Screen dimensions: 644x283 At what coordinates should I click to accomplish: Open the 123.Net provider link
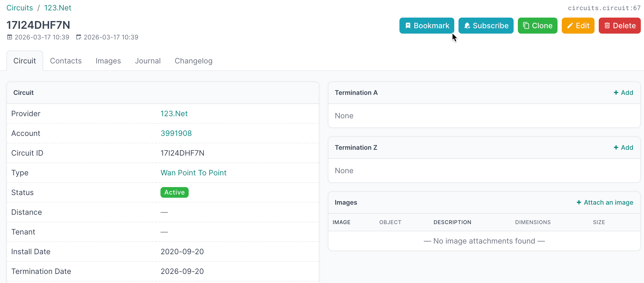[174, 114]
